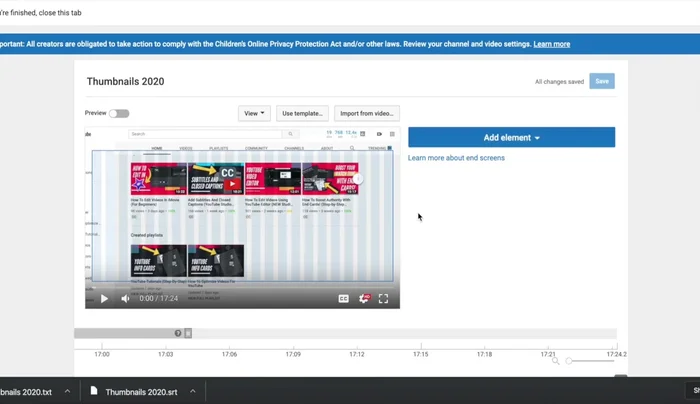The image size is (700, 404).
Task: Delete the end screen element trash icon
Action: click(188, 333)
